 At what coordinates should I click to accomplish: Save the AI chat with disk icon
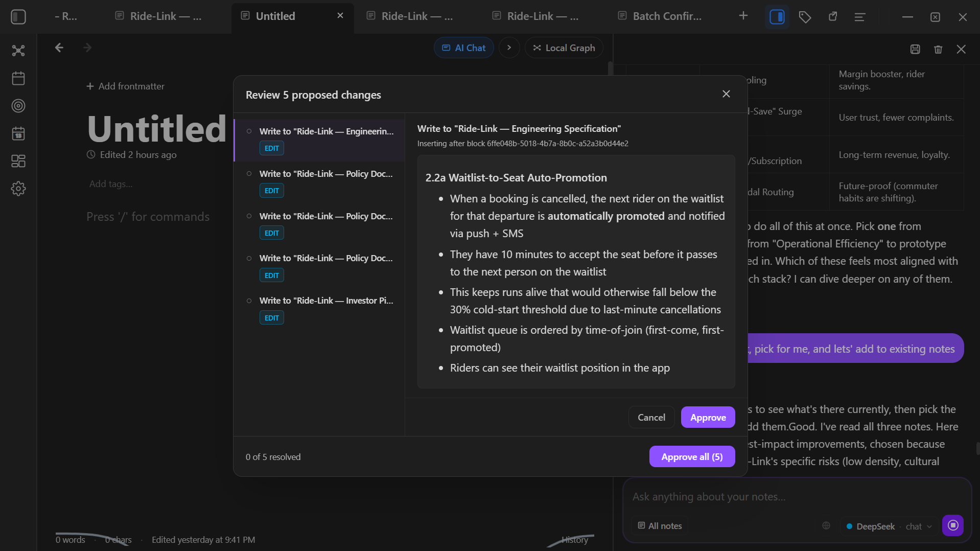point(915,49)
